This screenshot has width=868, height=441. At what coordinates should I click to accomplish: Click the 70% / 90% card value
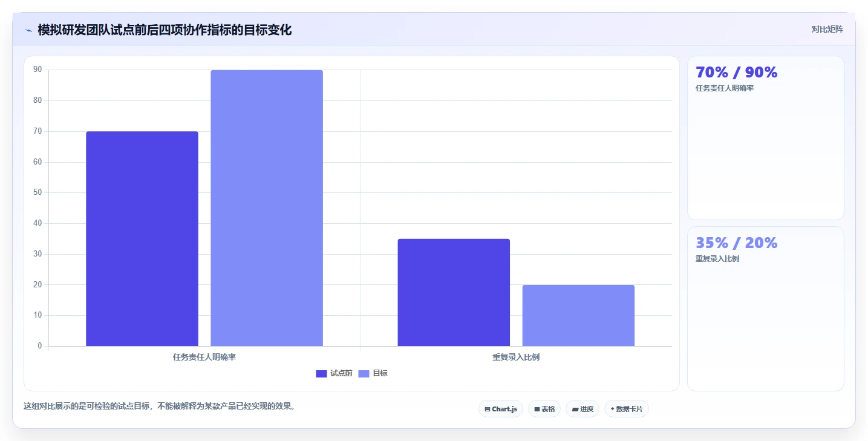point(736,73)
